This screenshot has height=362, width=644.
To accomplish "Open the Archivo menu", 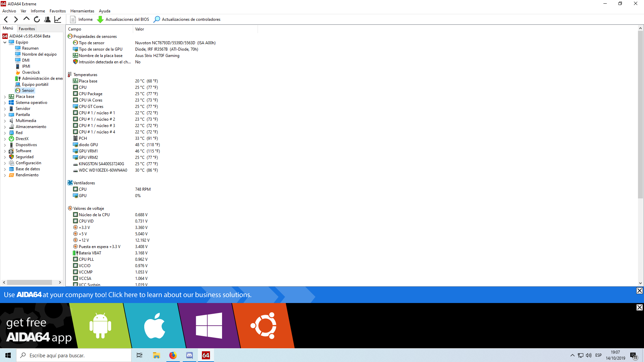I will pyautogui.click(x=9, y=11).
